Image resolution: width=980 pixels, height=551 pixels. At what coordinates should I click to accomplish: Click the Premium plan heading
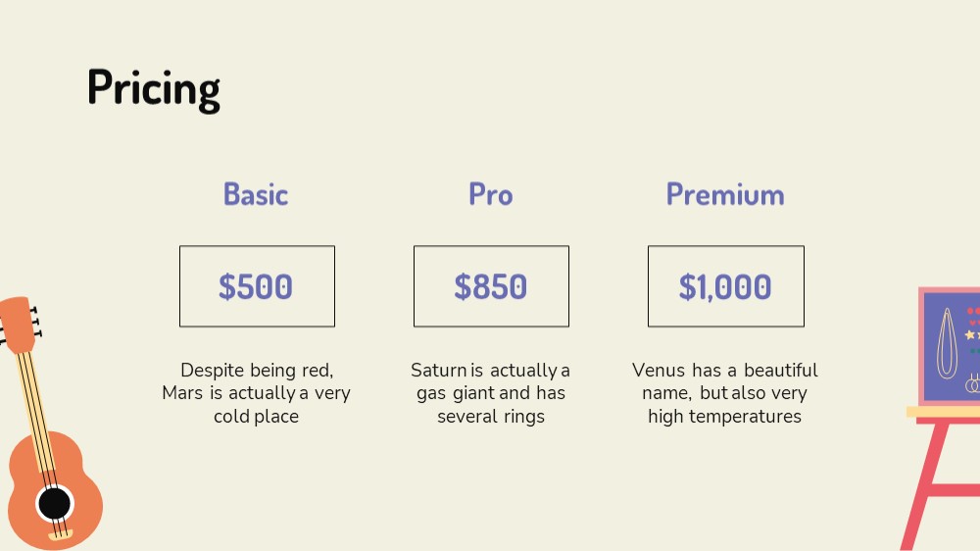[725, 194]
